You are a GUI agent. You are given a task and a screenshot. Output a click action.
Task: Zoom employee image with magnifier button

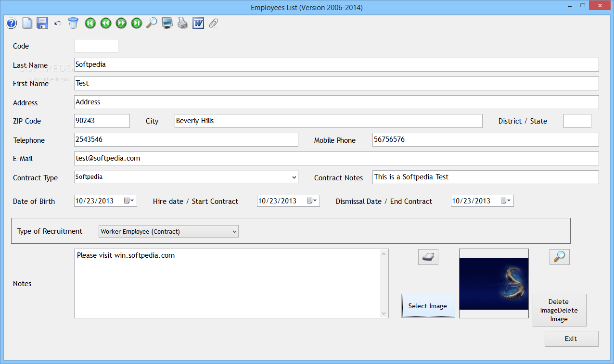pos(560,257)
